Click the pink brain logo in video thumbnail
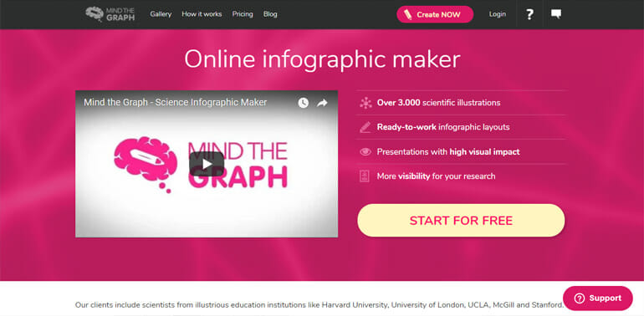Viewport: 644px width, 316px height. 146,164
